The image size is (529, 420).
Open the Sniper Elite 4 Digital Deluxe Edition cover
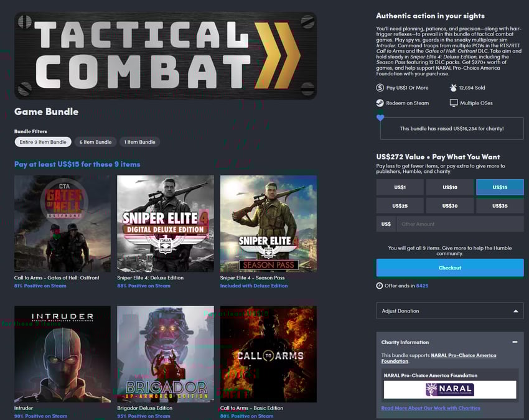pos(166,223)
